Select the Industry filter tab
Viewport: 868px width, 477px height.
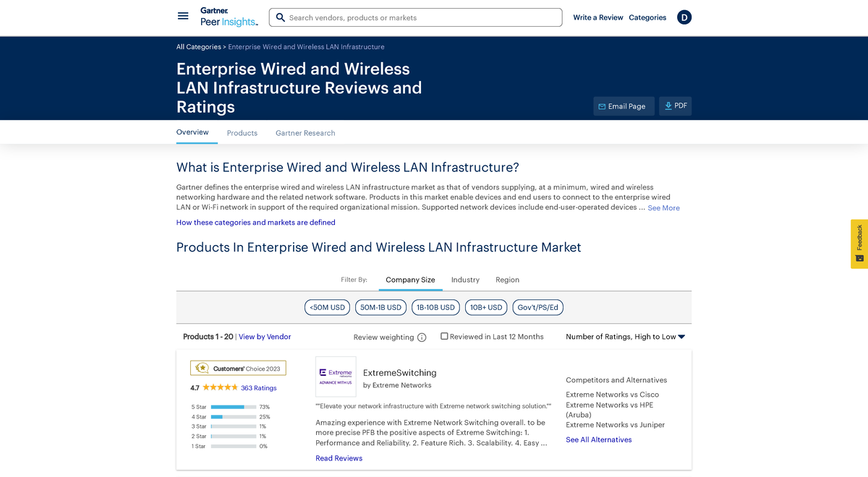pos(465,280)
